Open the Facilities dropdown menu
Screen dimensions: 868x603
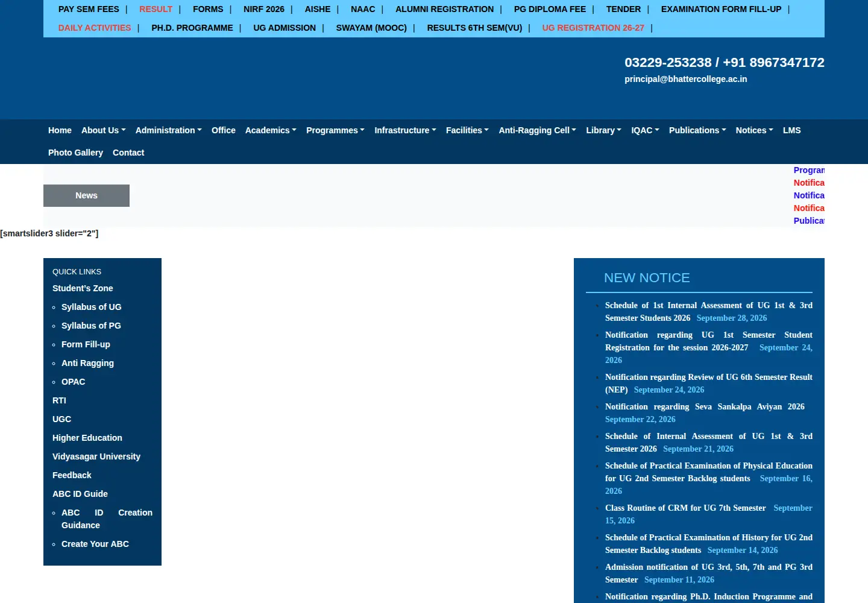pyautogui.click(x=467, y=130)
